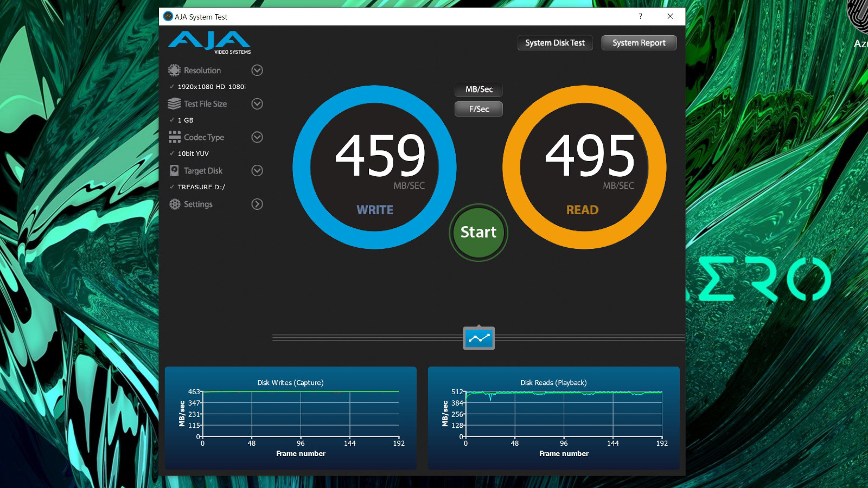Expand the Target Disk dropdown arrow
The height and width of the screenshot is (488, 868).
(257, 171)
